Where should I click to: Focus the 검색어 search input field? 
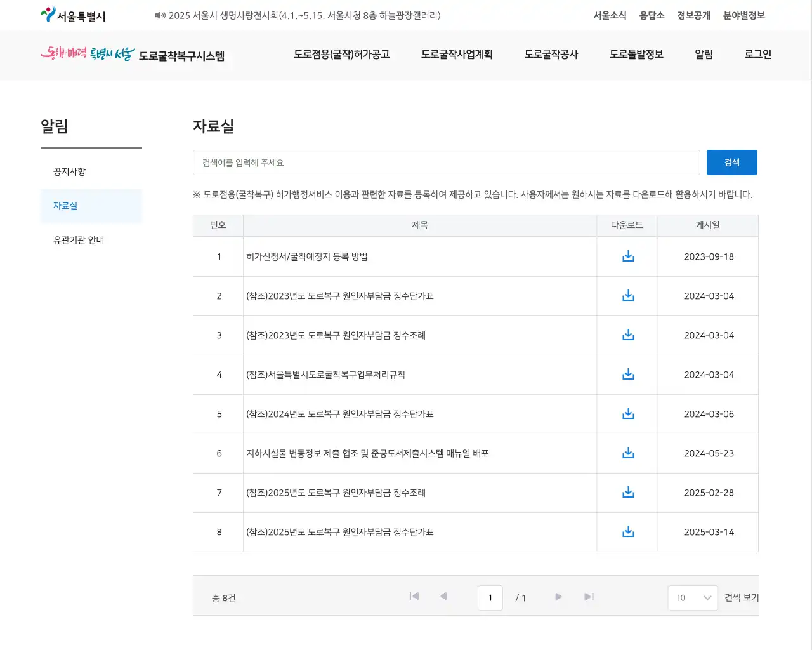click(446, 163)
